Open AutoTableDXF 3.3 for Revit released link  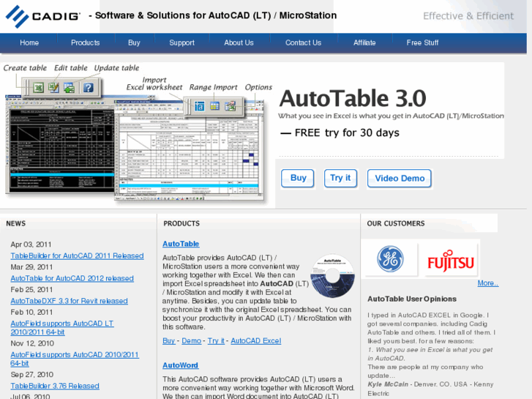tap(69, 301)
